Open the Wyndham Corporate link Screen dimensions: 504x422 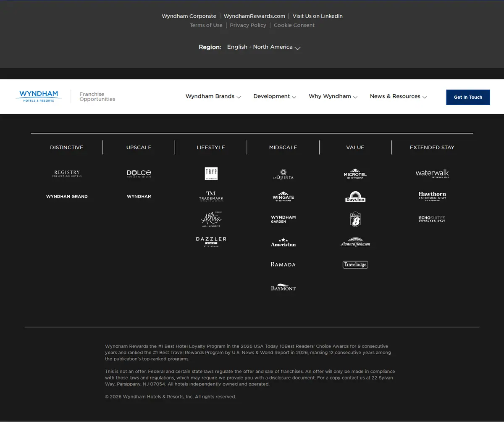click(189, 16)
